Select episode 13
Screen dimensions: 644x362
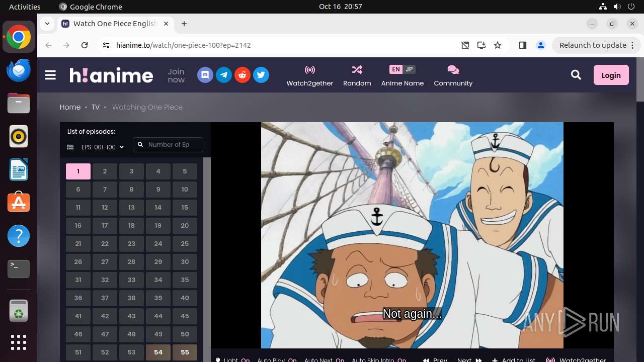pos(131,208)
